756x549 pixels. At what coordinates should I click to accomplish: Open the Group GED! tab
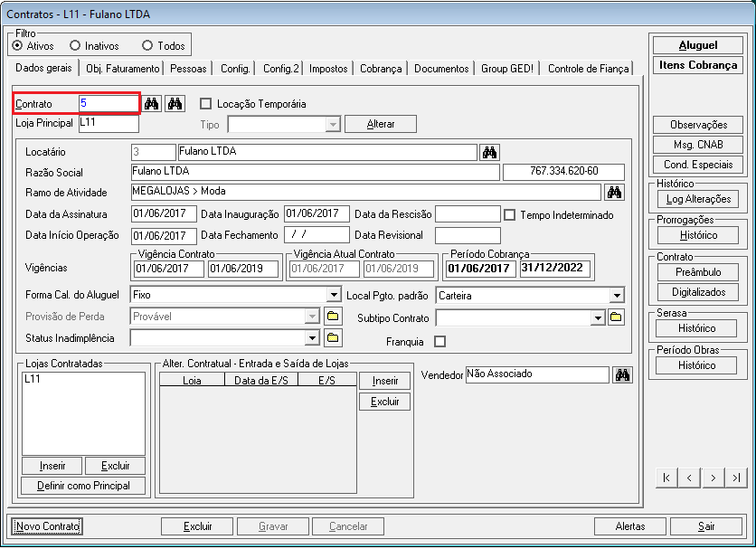(x=506, y=69)
